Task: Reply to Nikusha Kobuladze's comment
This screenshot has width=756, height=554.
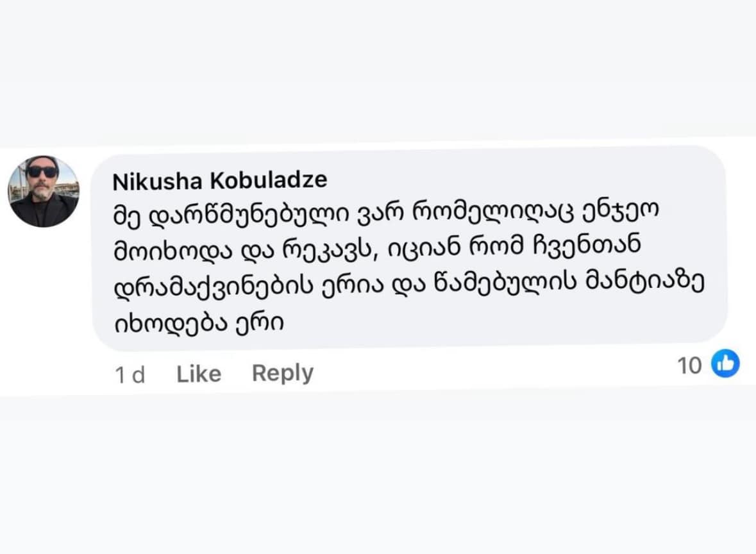Action: (x=283, y=373)
